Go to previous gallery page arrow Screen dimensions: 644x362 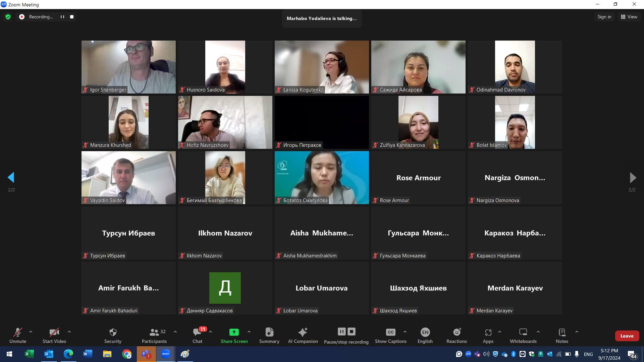[11, 178]
